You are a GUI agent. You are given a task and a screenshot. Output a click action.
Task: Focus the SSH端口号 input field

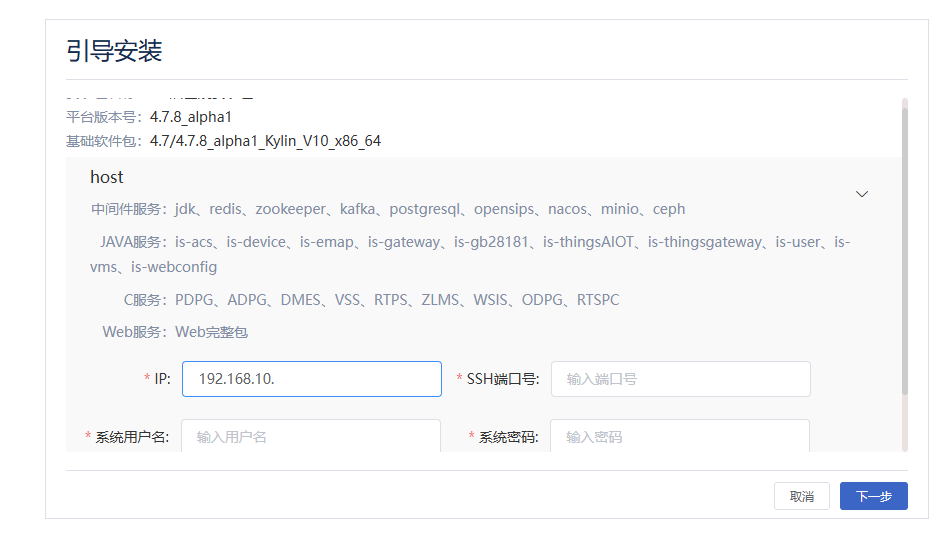point(680,379)
